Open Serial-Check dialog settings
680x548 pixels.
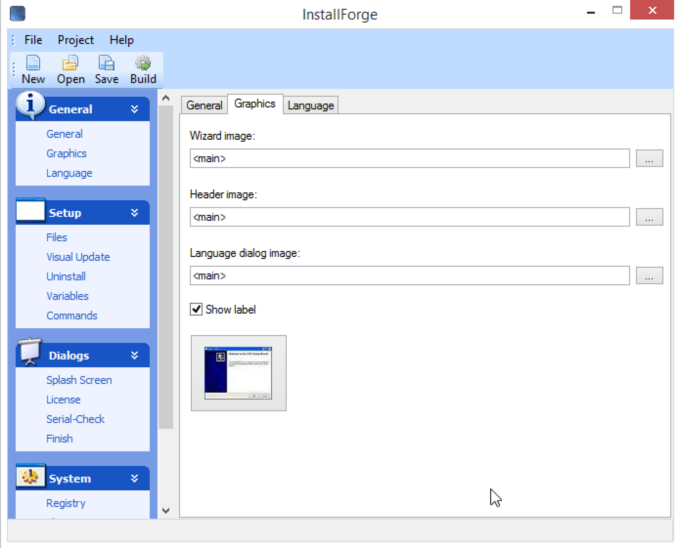tap(75, 419)
